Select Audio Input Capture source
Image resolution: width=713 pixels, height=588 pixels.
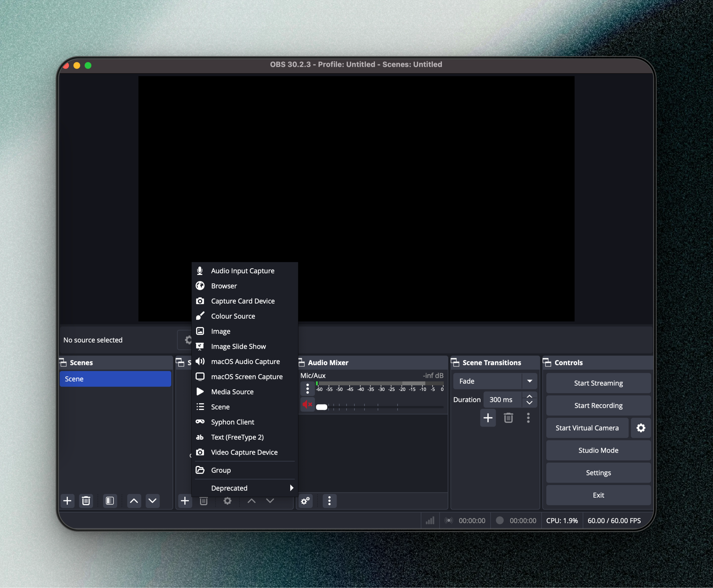[243, 271]
